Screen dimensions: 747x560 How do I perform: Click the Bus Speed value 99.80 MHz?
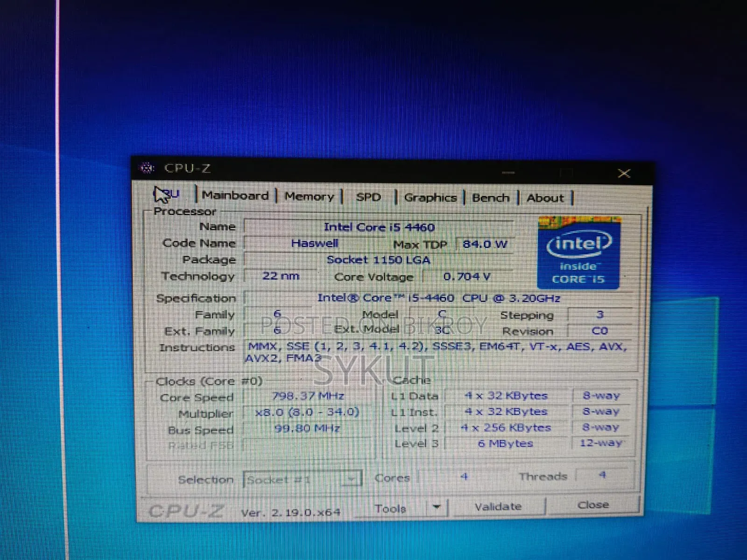point(308,428)
